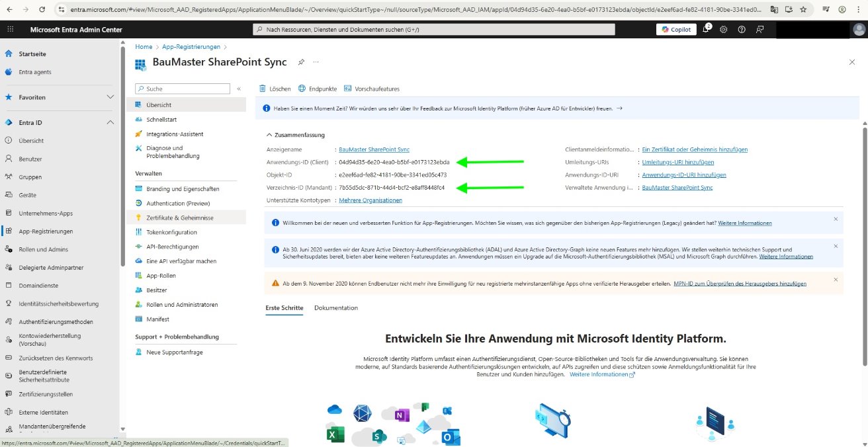This screenshot has height=447, width=868.
Task: Click the notifications bell icon
Action: [x=704, y=29]
